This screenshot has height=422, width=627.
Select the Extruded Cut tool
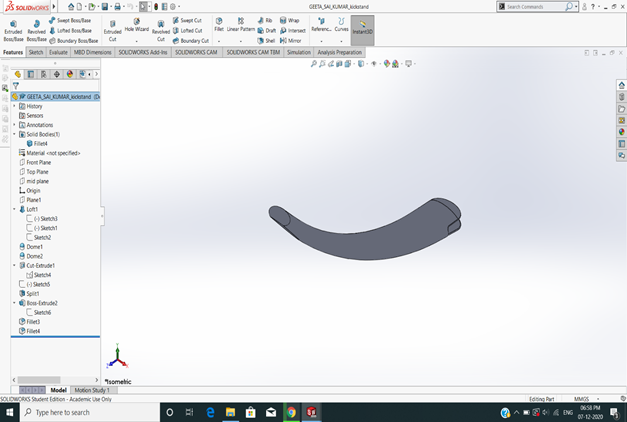click(x=112, y=31)
